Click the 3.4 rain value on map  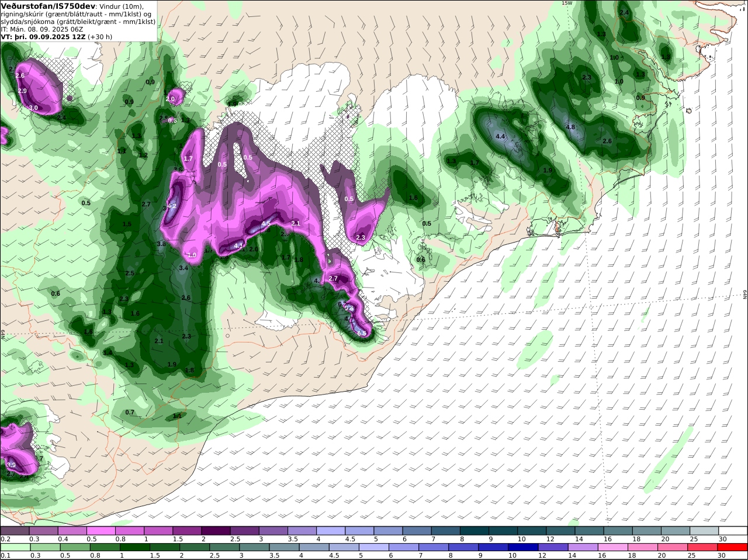(x=183, y=268)
